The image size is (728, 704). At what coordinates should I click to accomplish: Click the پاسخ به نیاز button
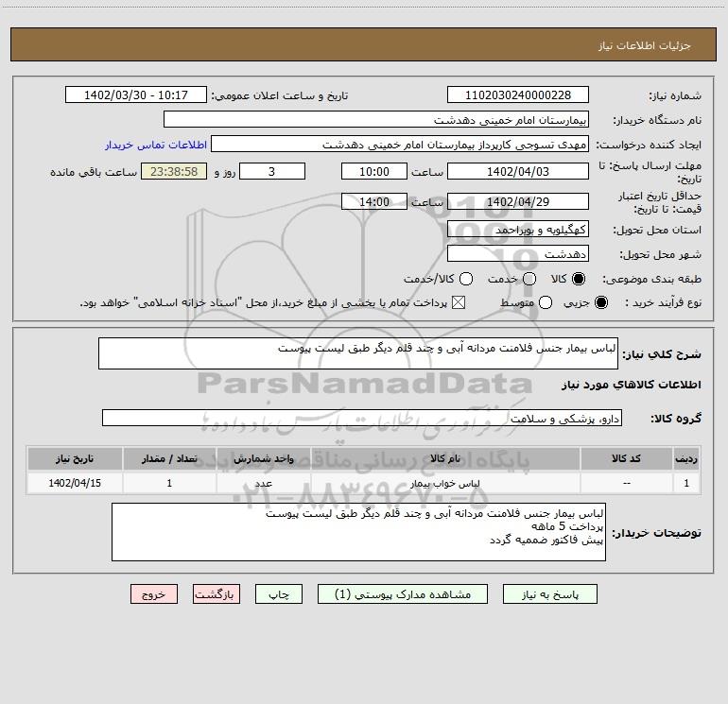(549, 594)
